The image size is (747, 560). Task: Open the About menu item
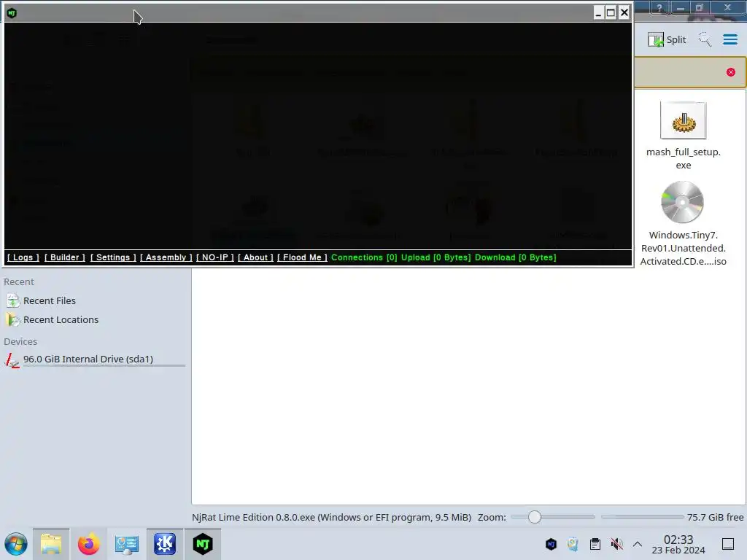click(255, 257)
